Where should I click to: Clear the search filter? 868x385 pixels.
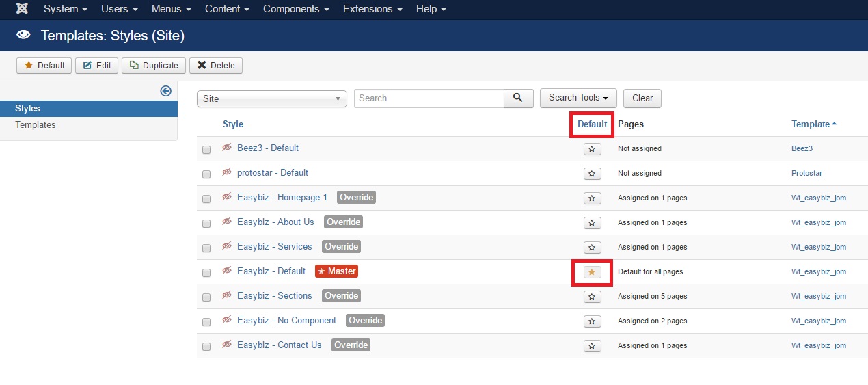coord(642,98)
